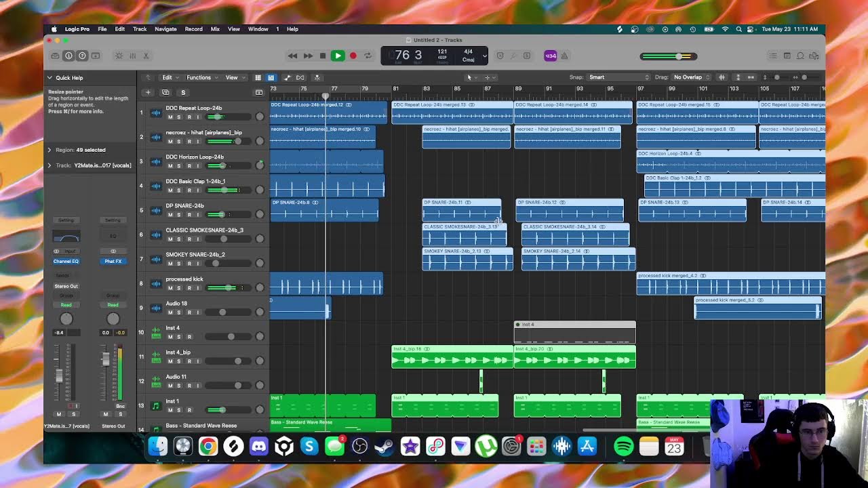The width and height of the screenshot is (868, 488).
Task: Start recording with the red Record button
Action: (353, 56)
